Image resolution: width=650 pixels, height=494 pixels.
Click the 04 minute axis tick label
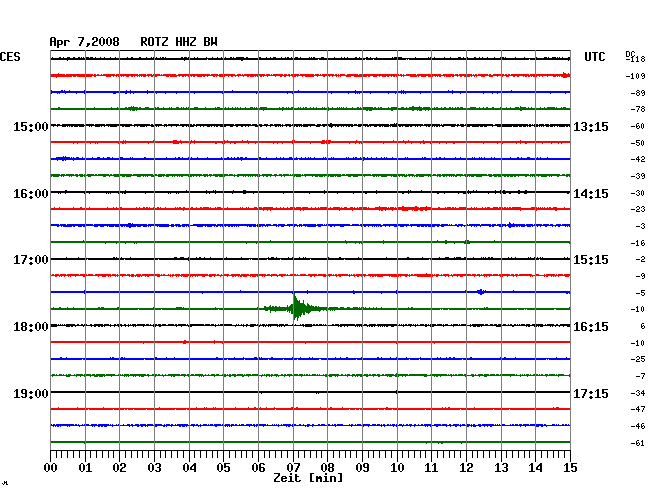click(x=189, y=467)
